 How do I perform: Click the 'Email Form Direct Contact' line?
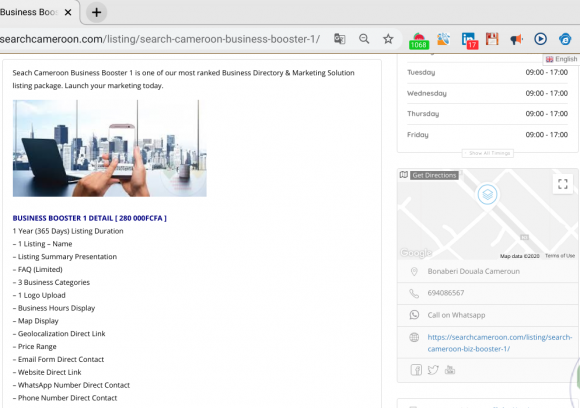pos(58,360)
